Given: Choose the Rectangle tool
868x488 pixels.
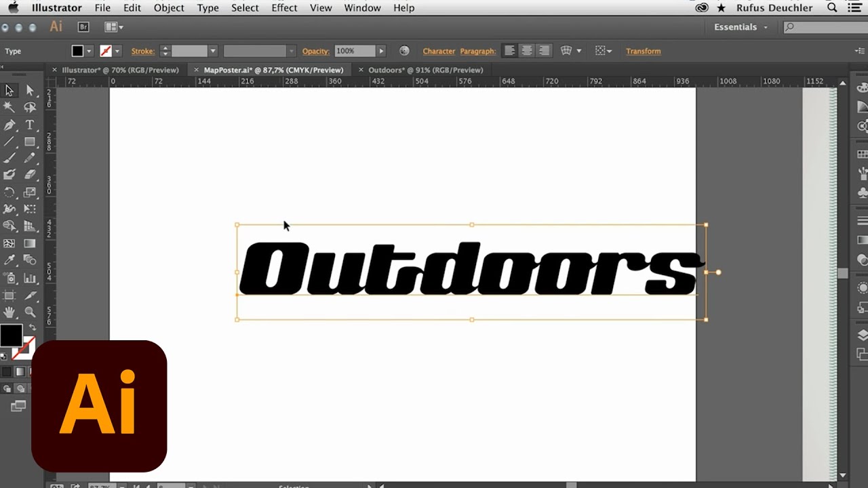Looking at the screenshot, I should click(30, 142).
